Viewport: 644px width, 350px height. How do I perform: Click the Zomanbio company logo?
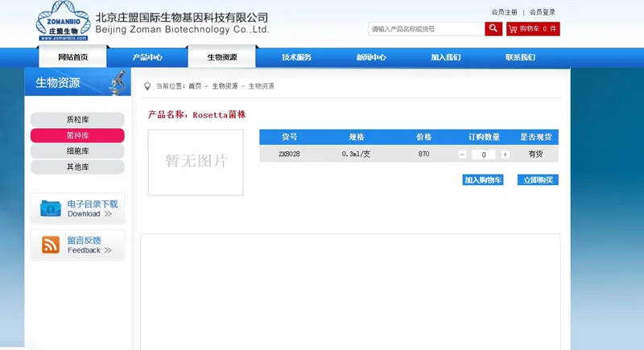pos(63,21)
